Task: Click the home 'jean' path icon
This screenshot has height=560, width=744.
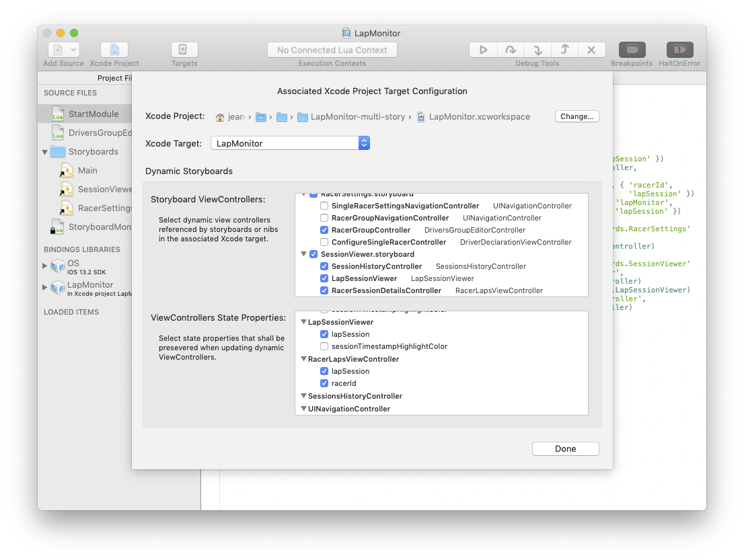Action: point(220,117)
